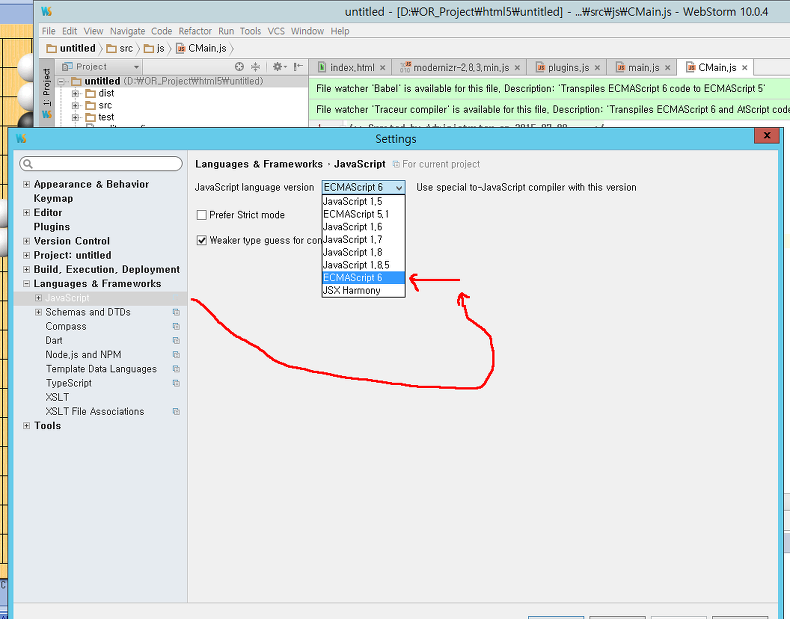Click the scroll-from-source target icon in Project panel
The height and width of the screenshot is (619, 790).
(x=239, y=66)
